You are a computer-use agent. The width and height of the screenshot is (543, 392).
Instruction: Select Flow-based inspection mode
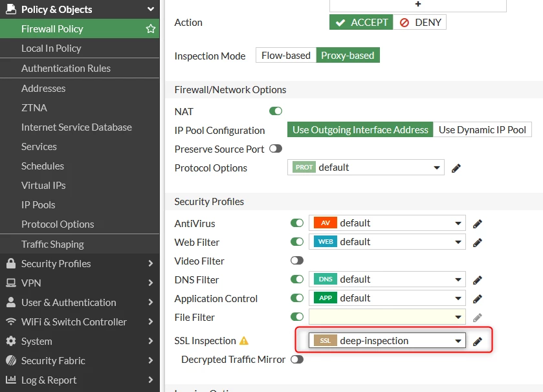click(x=286, y=56)
